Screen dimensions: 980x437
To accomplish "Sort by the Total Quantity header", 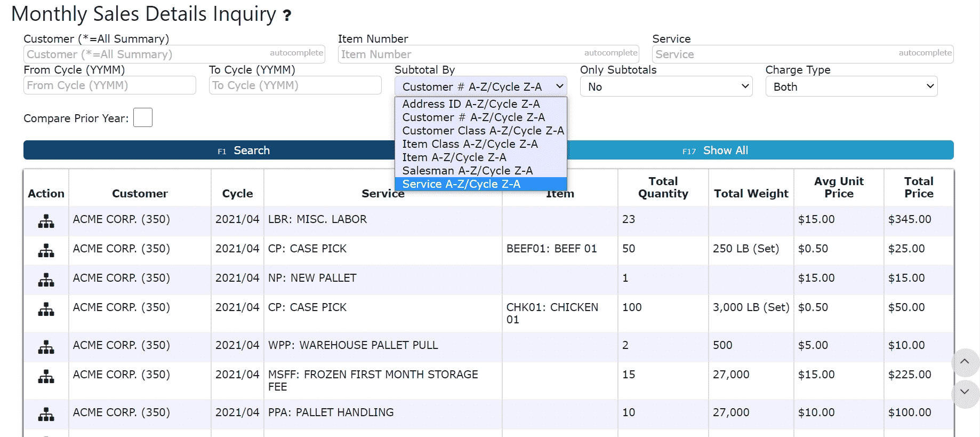I will pos(663,187).
